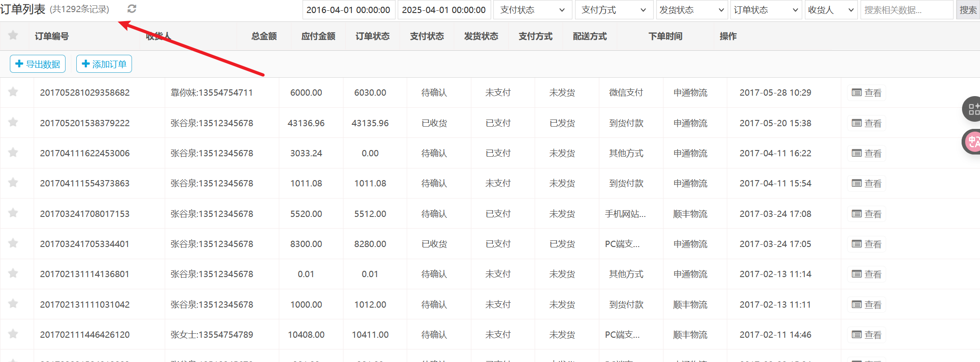Viewport: 980px width, 362px height.
Task: Focus the 搜索相关数据 search input
Action: click(x=906, y=10)
